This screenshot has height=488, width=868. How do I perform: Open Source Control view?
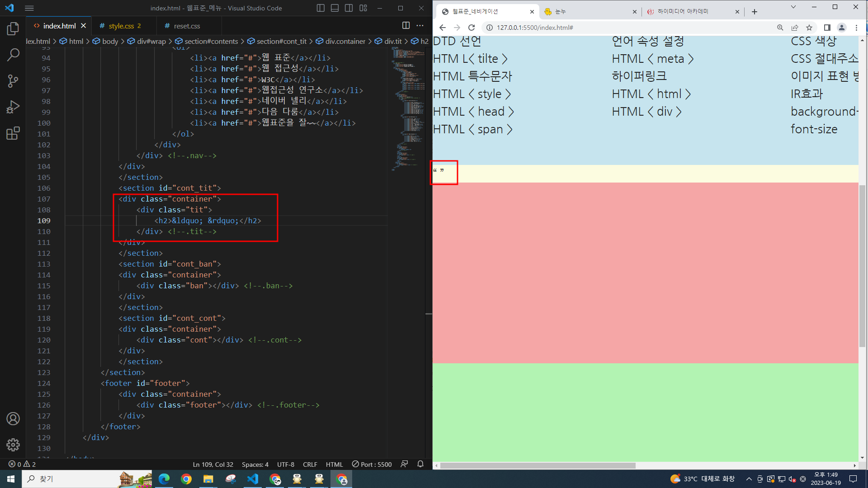[13, 81]
